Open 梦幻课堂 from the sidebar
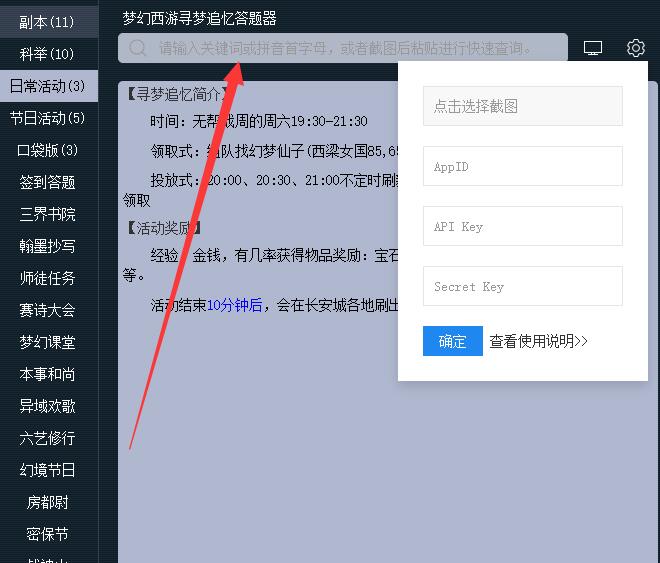 click(x=47, y=342)
